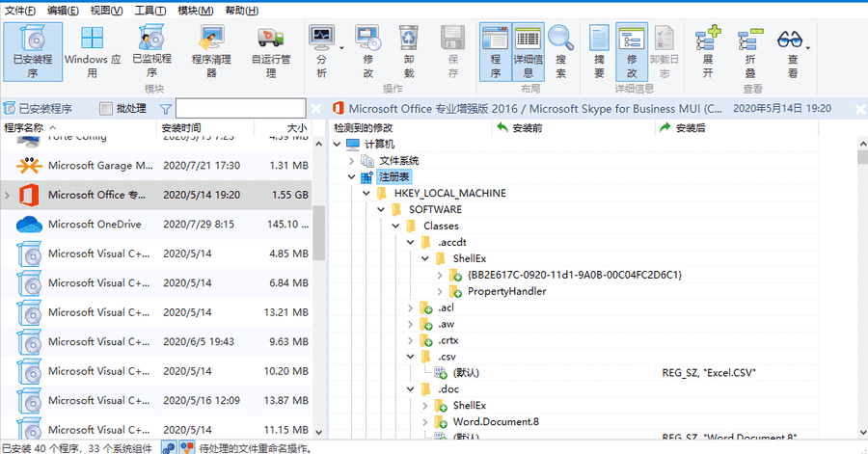Select the Microsoft OneDrive program

pyautogui.click(x=156, y=224)
